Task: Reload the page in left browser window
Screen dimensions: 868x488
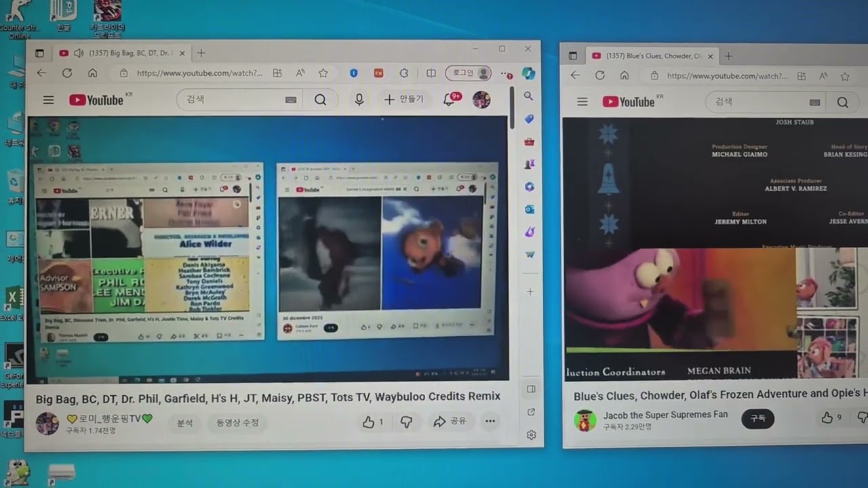Action: click(x=66, y=73)
